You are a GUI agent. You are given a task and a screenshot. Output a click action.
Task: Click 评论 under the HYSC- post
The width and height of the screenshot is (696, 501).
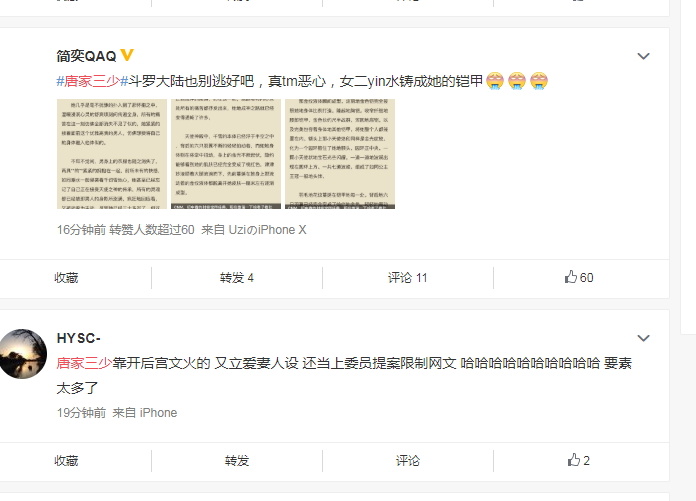407,461
